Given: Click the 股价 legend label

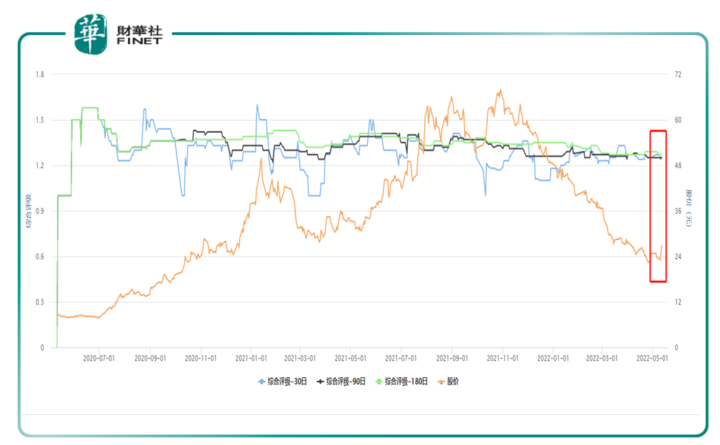Looking at the screenshot, I should pos(453,381).
